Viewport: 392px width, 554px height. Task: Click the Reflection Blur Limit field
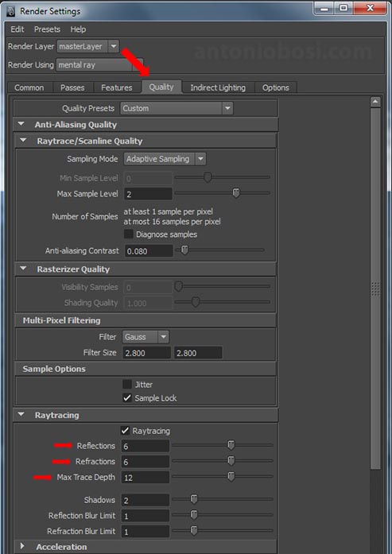[x=146, y=516]
